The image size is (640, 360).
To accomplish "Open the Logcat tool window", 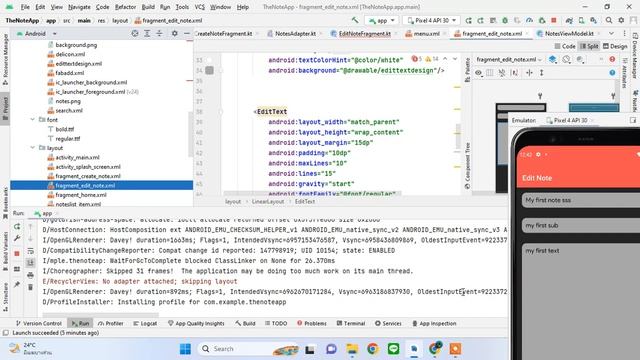I will coord(145,323).
